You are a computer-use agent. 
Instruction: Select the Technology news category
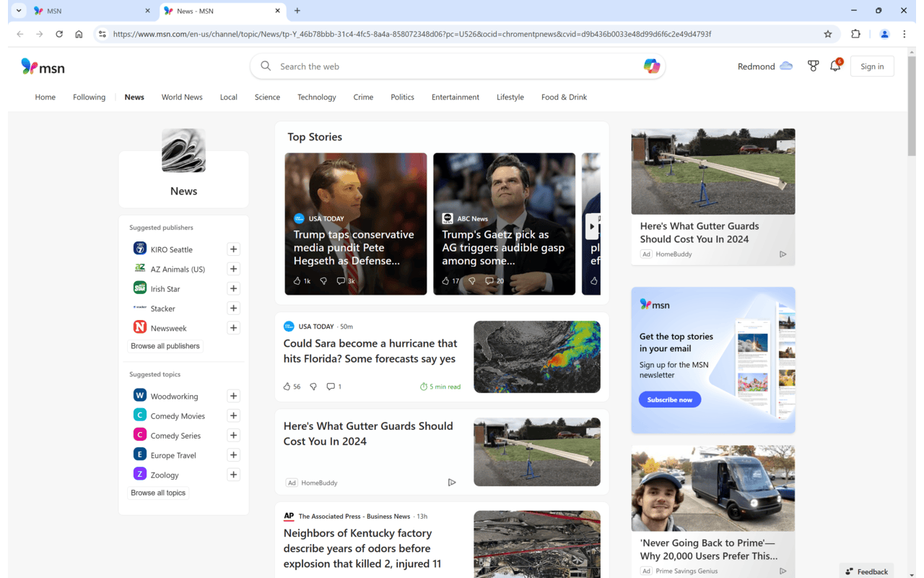point(316,97)
